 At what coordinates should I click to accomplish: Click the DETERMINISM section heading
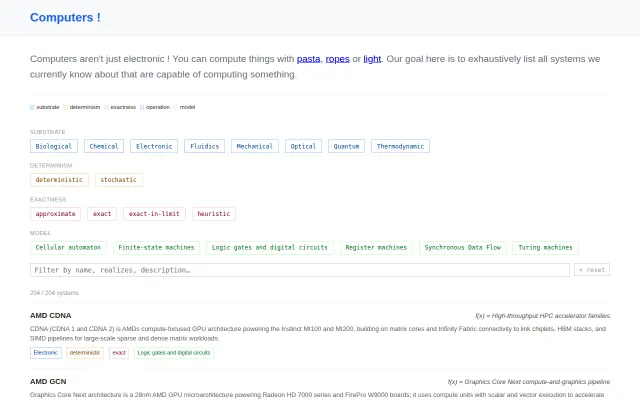pyautogui.click(x=51, y=166)
